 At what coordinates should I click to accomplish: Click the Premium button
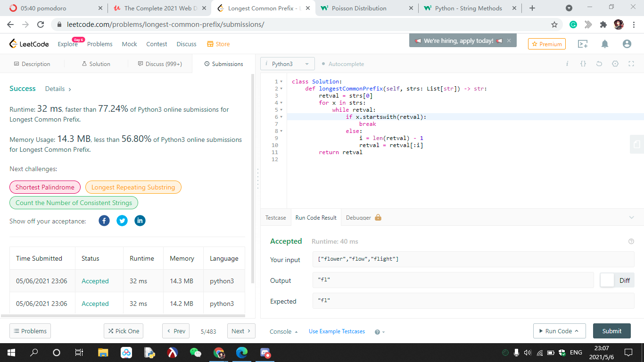pos(546,44)
